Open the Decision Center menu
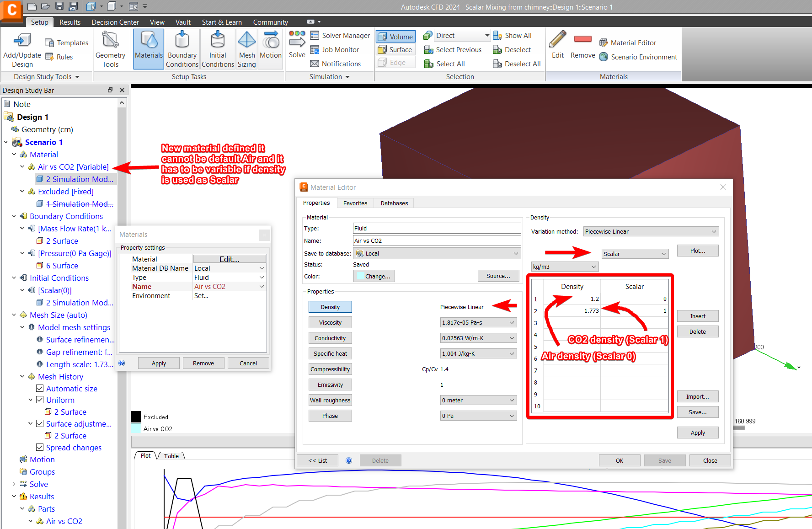 coord(115,21)
